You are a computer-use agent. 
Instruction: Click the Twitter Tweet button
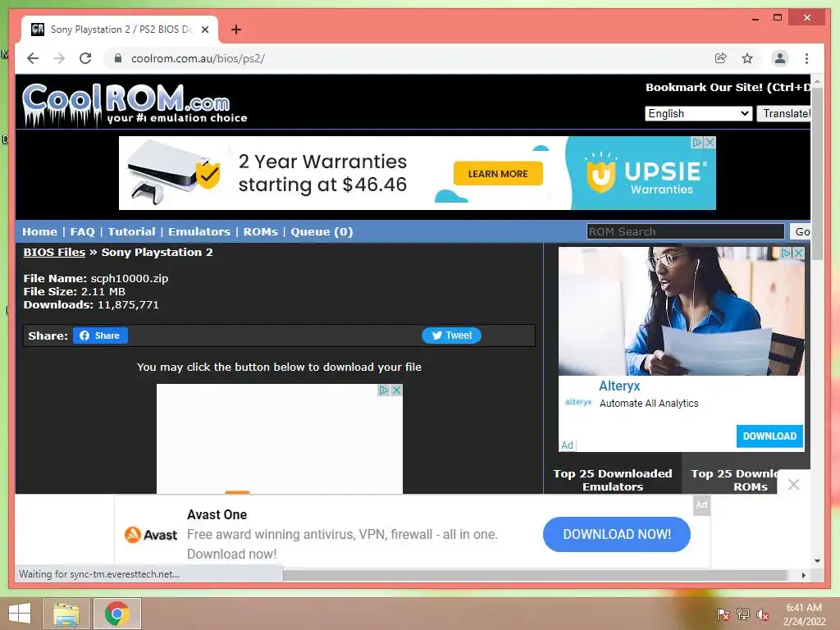click(451, 336)
